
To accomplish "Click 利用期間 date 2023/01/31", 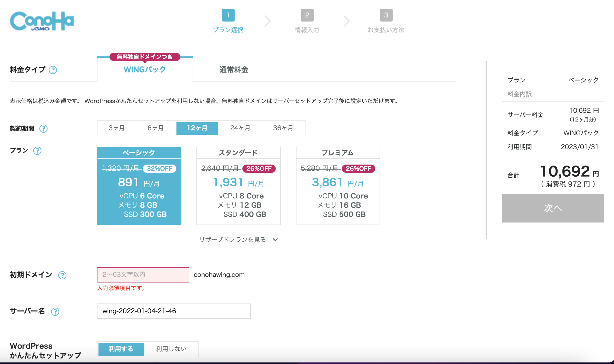I will tap(580, 147).
